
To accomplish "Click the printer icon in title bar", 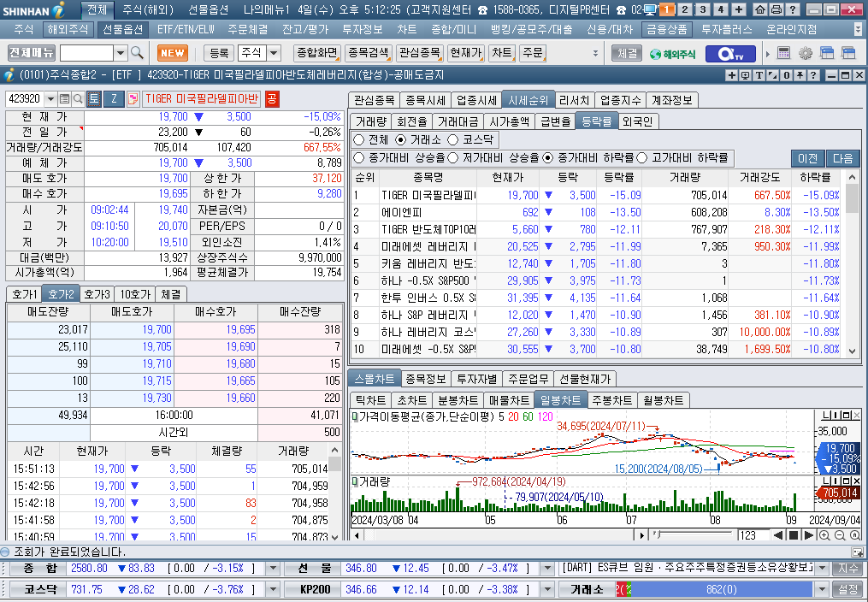I will [776, 9].
